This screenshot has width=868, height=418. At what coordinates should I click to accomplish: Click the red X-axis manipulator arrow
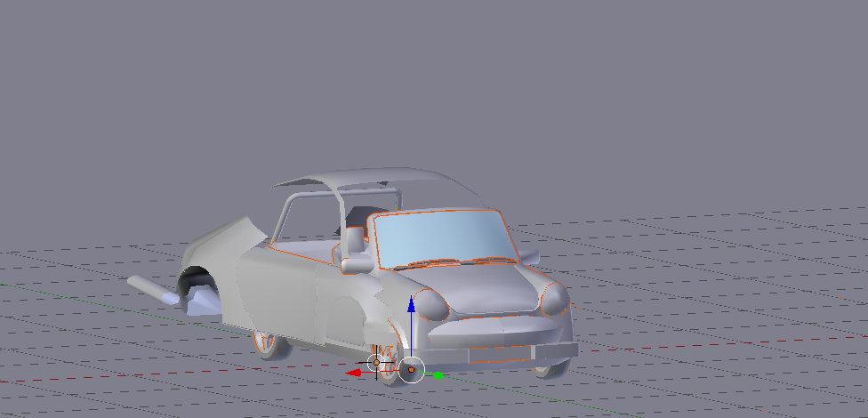(353, 373)
